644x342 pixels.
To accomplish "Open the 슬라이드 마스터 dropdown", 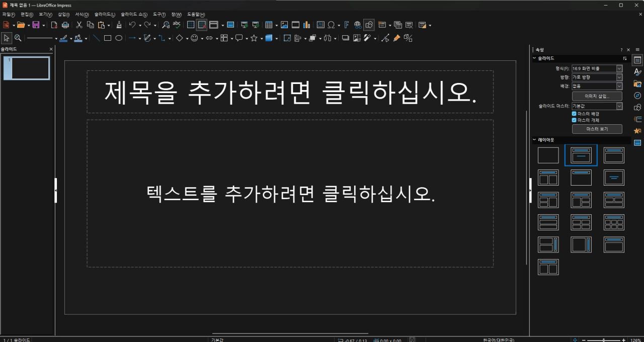I will click(x=619, y=106).
